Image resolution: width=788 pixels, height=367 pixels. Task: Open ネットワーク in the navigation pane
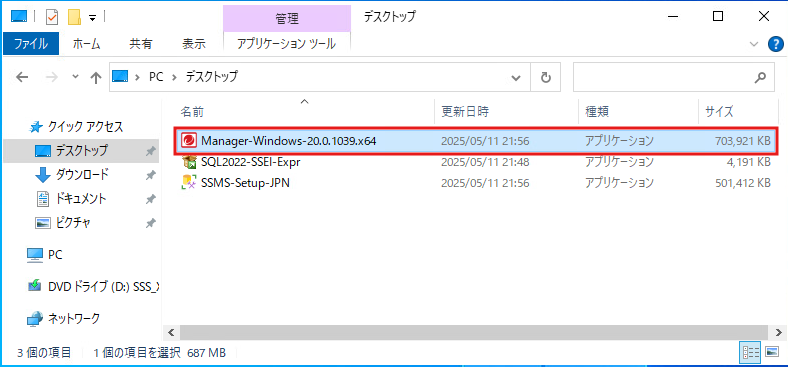point(73,318)
